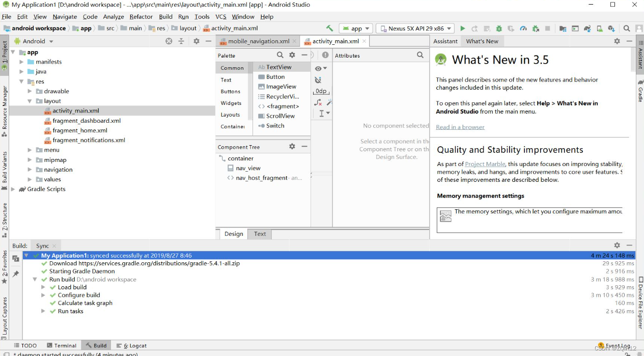644x356 pixels.
Task: Open SDK Manager cube download icon
Action: pyautogui.click(x=612, y=29)
